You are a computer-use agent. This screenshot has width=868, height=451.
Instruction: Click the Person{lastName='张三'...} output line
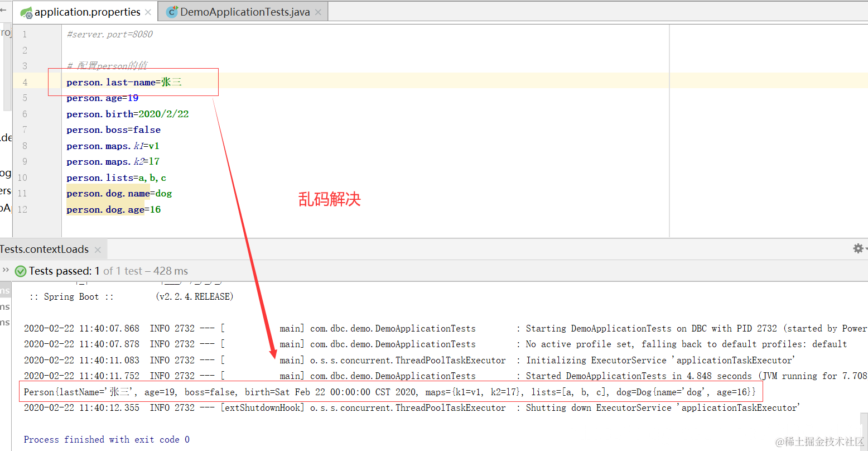pos(390,392)
